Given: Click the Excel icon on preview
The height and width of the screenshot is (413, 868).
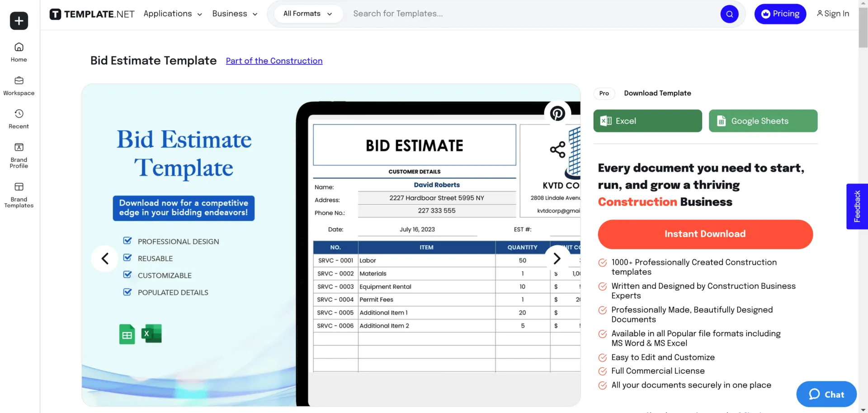Looking at the screenshot, I should (x=151, y=334).
